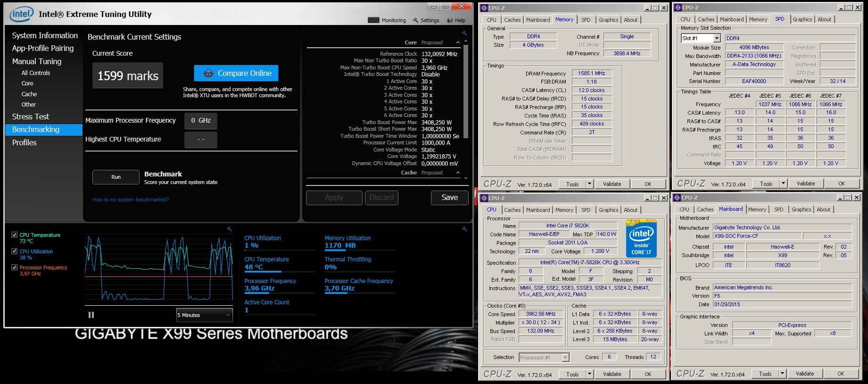This screenshot has height=384, width=868.
Task: Select All Controls under Manual Tuning
Action: tap(36, 73)
